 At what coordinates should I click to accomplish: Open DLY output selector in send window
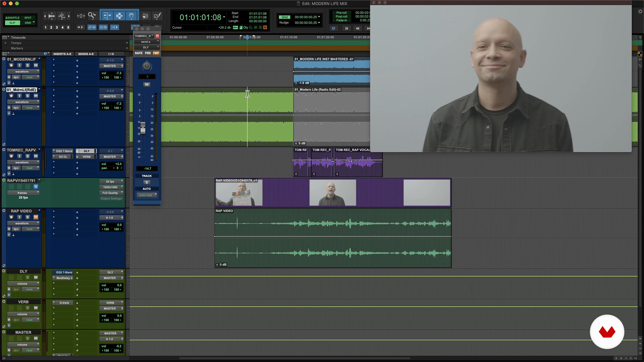(147, 47)
